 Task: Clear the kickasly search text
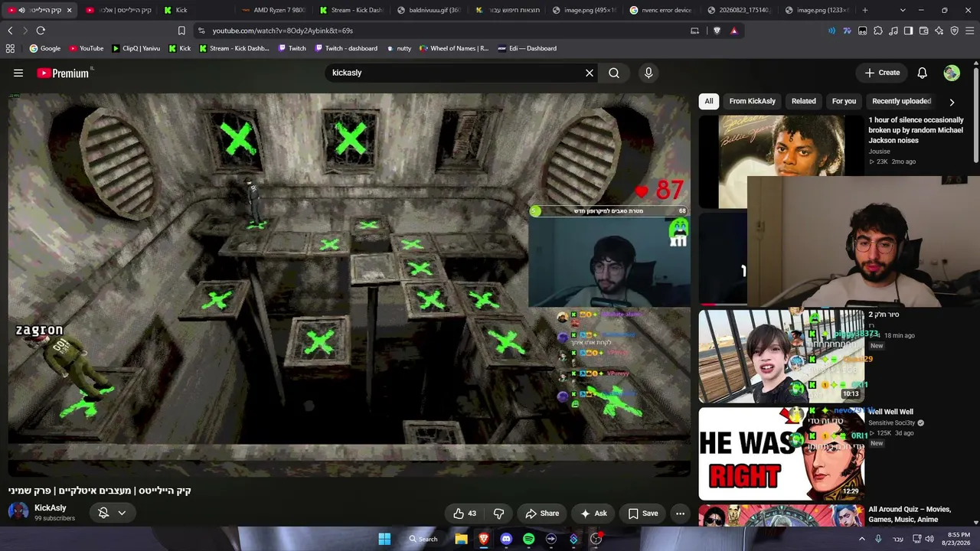[590, 73]
